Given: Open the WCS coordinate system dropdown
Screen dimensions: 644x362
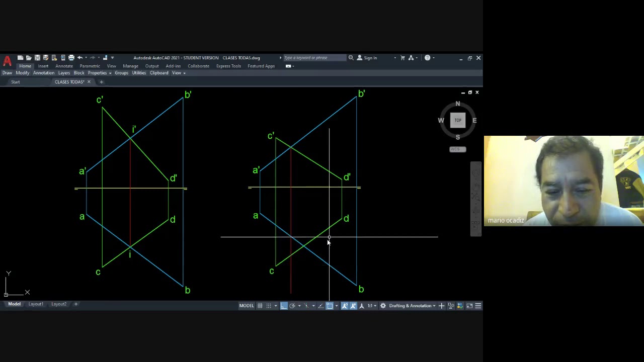Looking at the screenshot, I should coord(457,149).
